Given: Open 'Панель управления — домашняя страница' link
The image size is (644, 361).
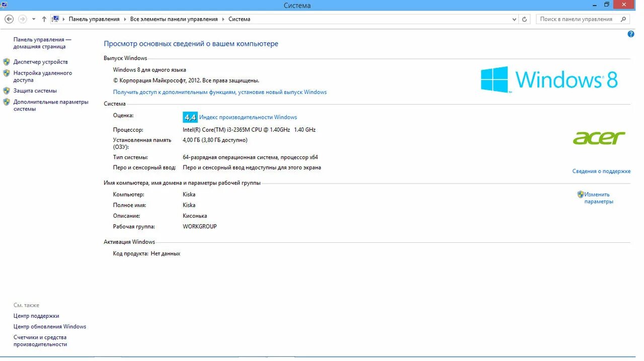Looking at the screenshot, I should (x=42, y=43).
